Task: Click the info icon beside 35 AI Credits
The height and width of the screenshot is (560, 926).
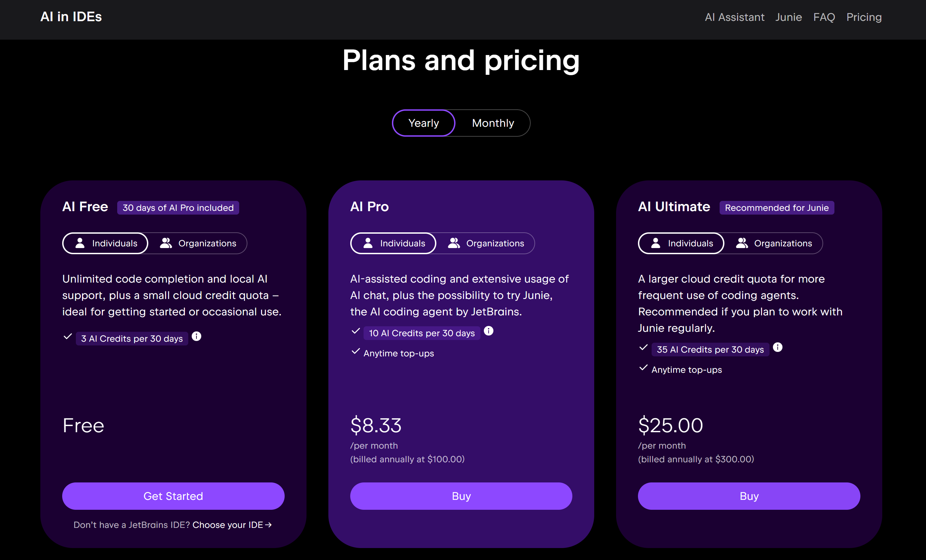Action: tap(777, 347)
